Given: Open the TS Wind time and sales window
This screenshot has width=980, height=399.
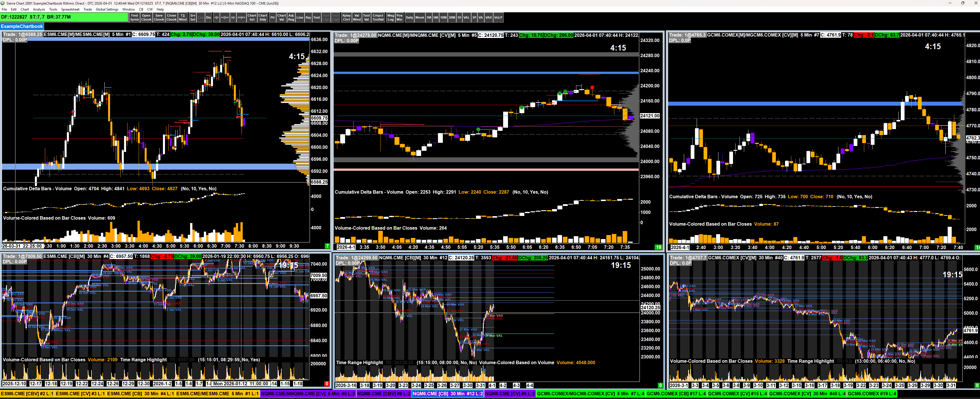Looking at the screenshot, I should pos(183,17).
